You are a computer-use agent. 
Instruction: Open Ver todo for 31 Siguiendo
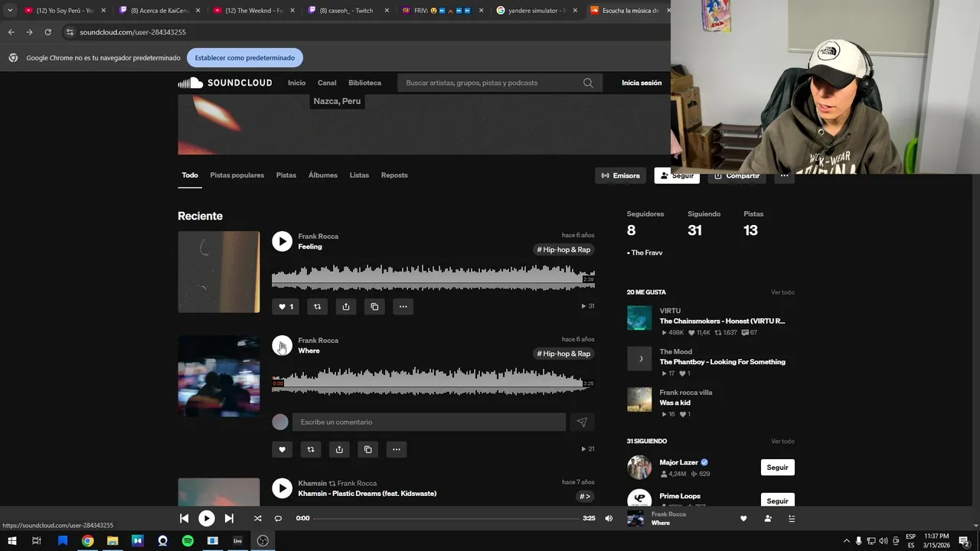pyautogui.click(x=782, y=442)
